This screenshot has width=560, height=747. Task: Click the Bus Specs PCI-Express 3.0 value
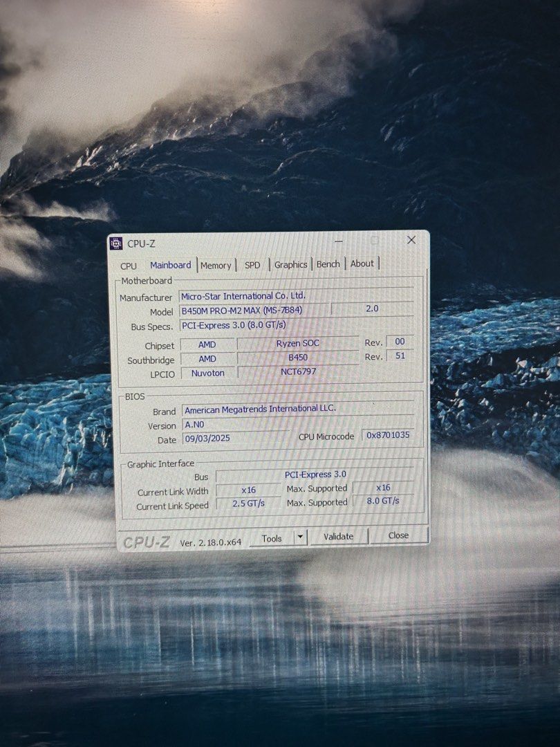(296, 325)
